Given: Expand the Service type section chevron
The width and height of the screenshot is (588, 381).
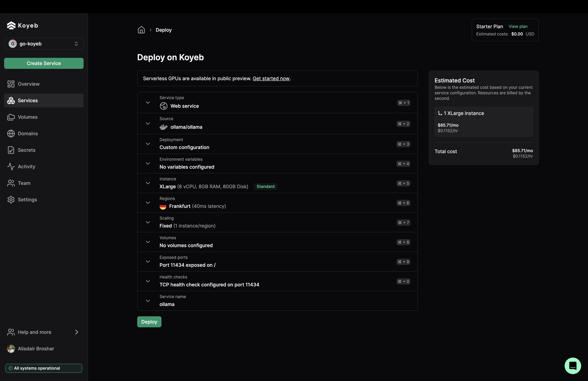Looking at the screenshot, I should (x=148, y=103).
